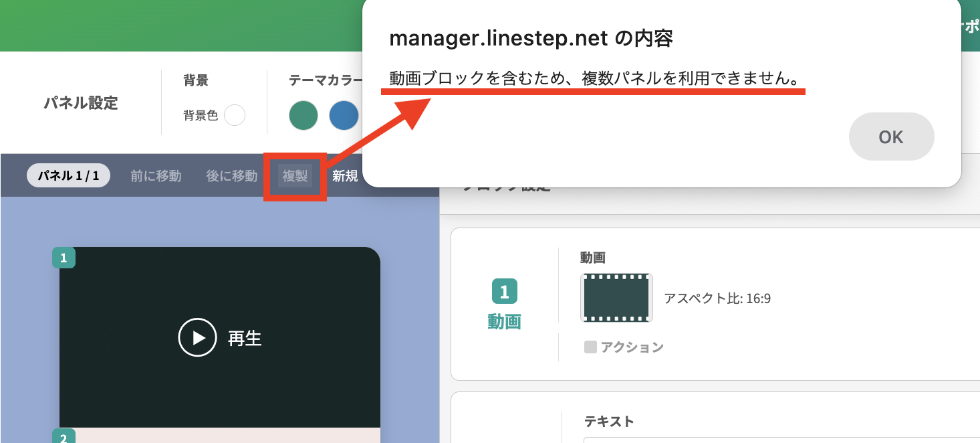Click the 複製 duplicate panel button
This screenshot has height=443, width=980.
pyautogui.click(x=295, y=176)
